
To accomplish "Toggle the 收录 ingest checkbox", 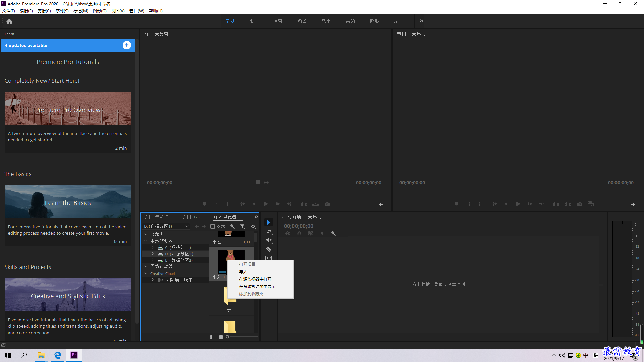I will pyautogui.click(x=213, y=226).
